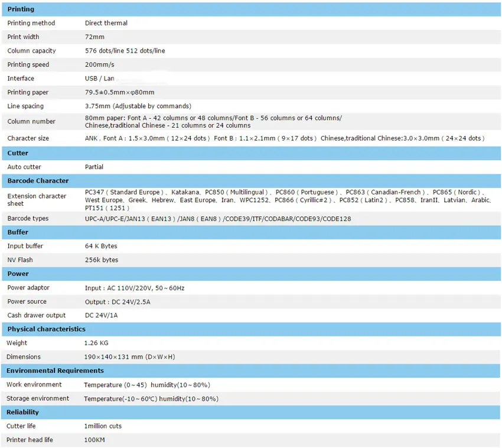502x448 pixels.
Task: Click the 'Barcode Character' section header
Action: click(252, 181)
